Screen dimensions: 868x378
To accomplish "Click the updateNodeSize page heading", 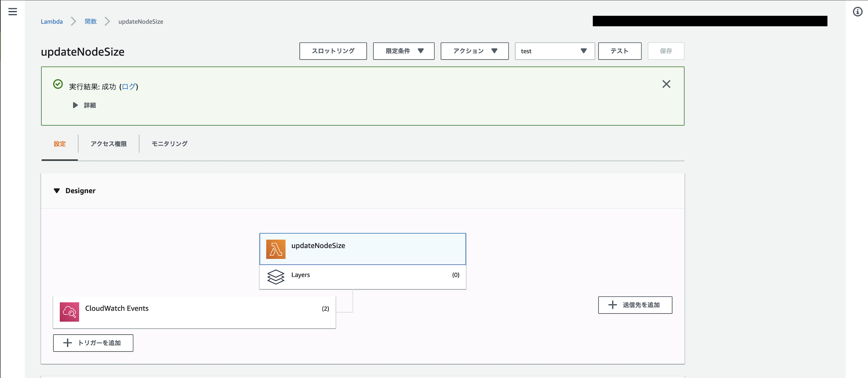I will 83,52.
